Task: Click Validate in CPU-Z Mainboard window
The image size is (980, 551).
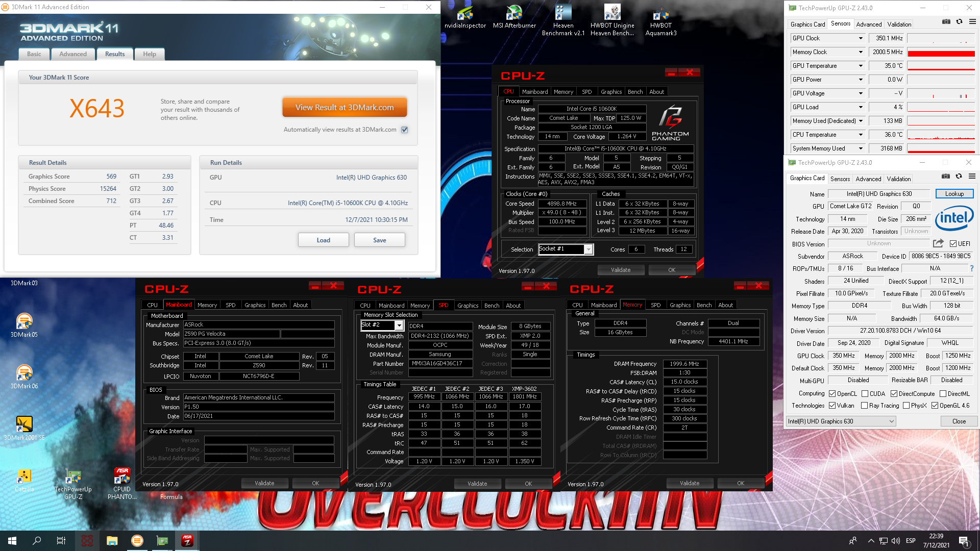Action: pyautogui.click(x=264, y=483)
